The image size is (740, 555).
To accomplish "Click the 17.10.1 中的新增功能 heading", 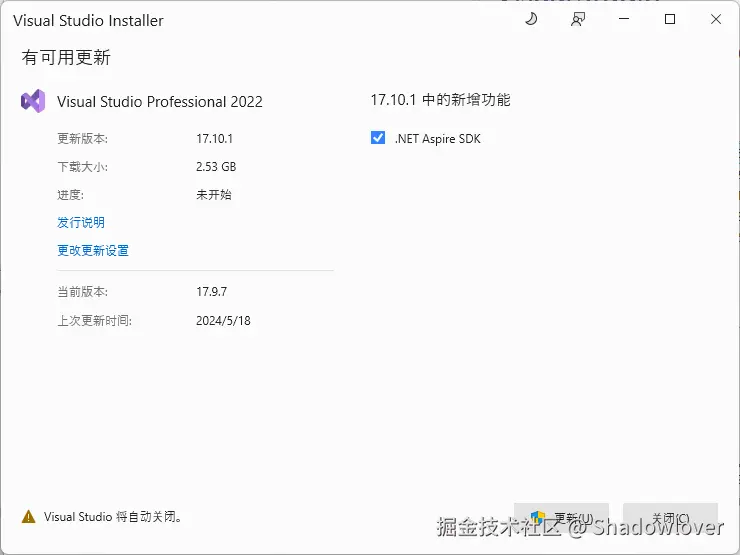I will 440,100.
